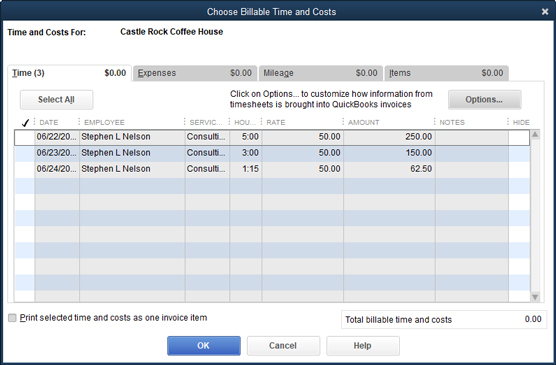Click the Select All button
The image size is (556, 365).
pyautogui.click(x=56, y=100)
